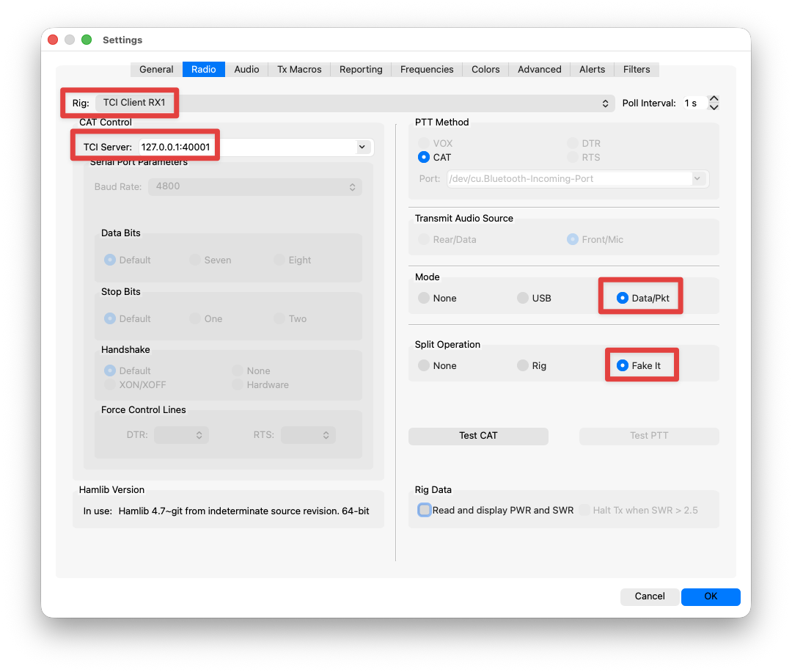This screenshot has width=792, height=672.
Task: Set Mode to None
Action: coord(437,298)
